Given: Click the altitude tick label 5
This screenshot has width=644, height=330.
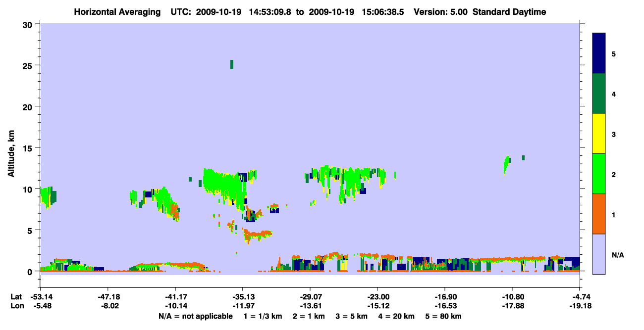Looking at the screenshot, I should point(31,230).
